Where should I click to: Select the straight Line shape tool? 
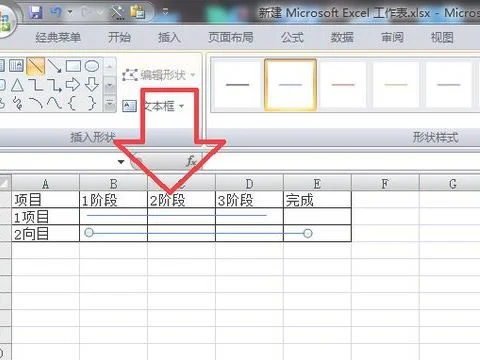pos(36,66)
